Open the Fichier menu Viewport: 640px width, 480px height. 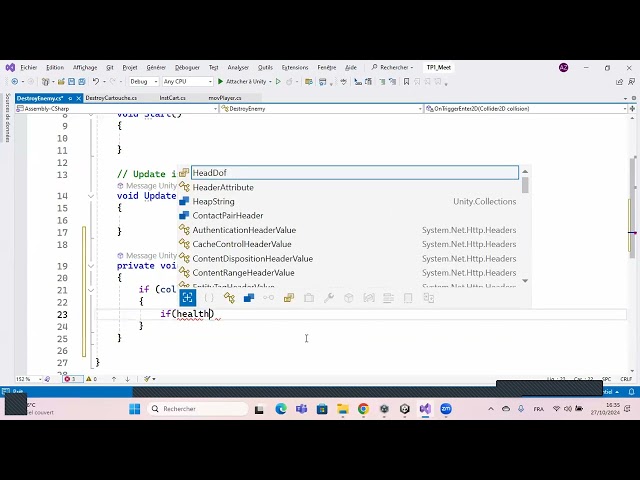click(29, 67)
